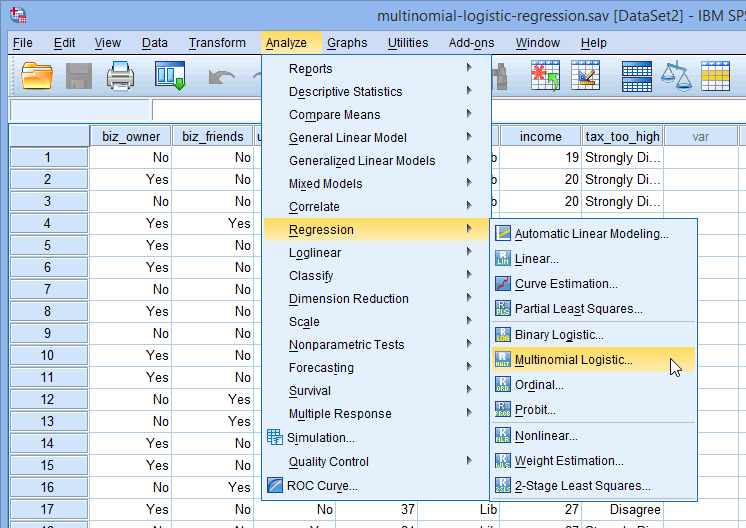This screenshot has height=528, width=746.
Task: Click the Open data document folder icon
Action: coord(37,76)
